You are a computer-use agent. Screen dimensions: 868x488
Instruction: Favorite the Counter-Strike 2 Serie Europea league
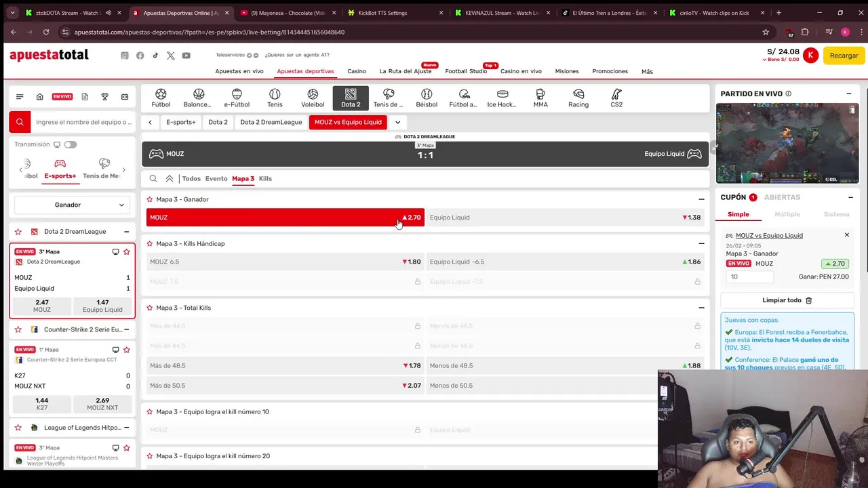coord(18,329)
